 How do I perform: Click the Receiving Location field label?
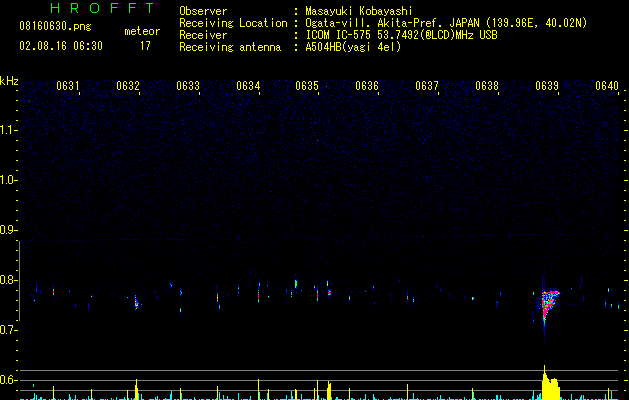click(x=233, y=23)
